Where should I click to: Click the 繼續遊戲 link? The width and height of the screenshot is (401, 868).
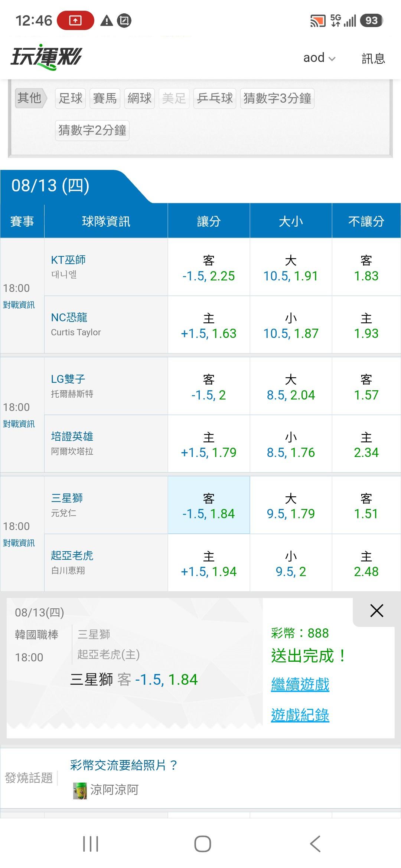click(300, 684)
